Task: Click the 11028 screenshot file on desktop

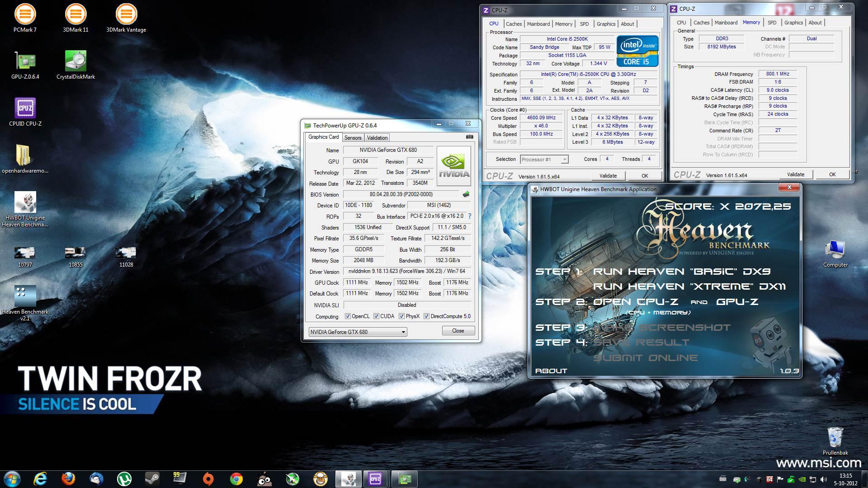Action: (x=126, y=257)
